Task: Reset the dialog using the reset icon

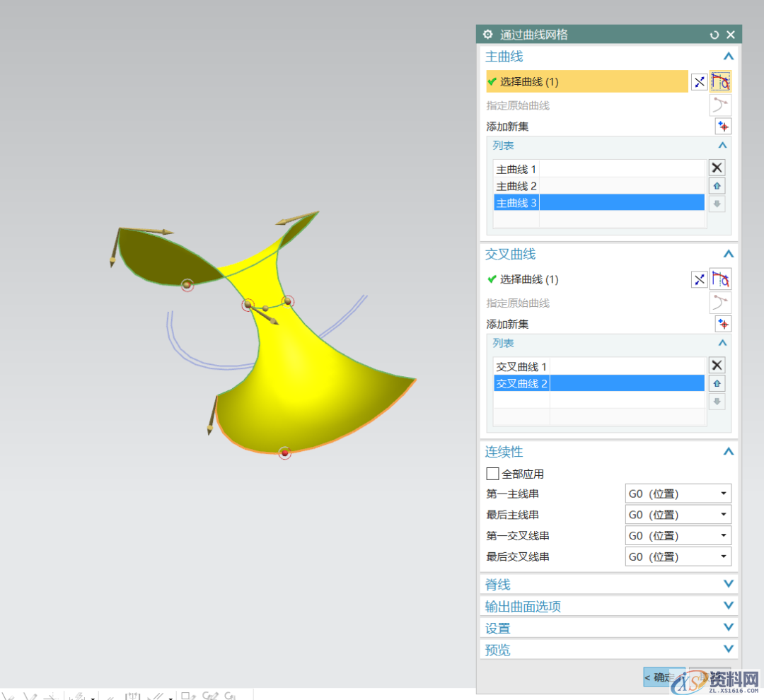Action: tap(714, 35)
